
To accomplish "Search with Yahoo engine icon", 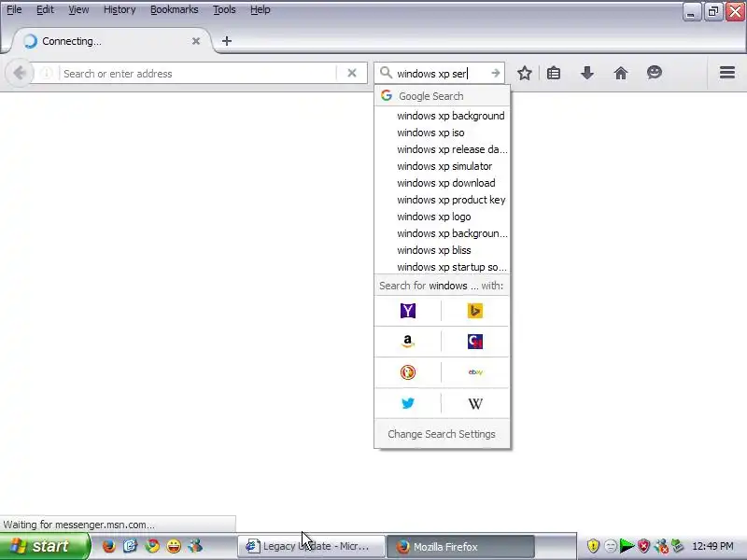I will [408, 311].
